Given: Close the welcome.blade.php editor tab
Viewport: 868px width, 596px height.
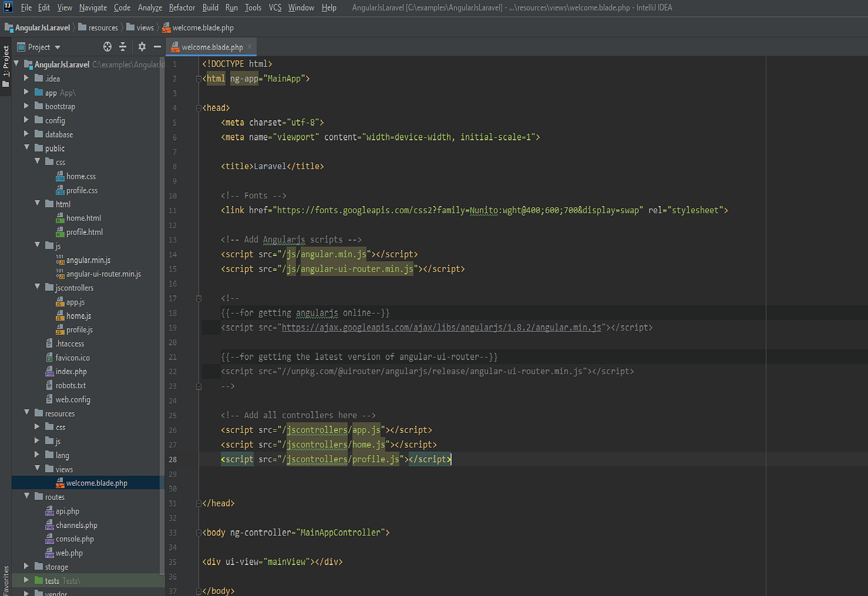Looking at the screenshot, I should tap(250, 47).
